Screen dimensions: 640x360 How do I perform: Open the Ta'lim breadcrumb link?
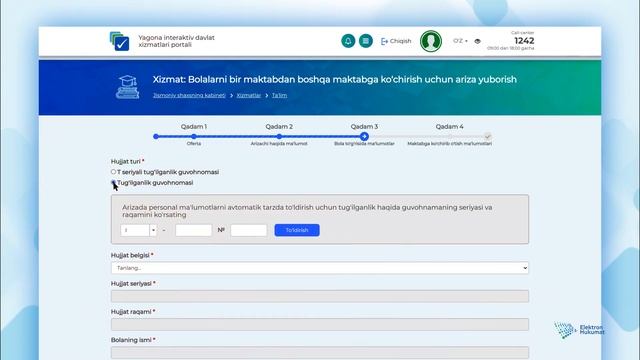[x=280, y=95]
